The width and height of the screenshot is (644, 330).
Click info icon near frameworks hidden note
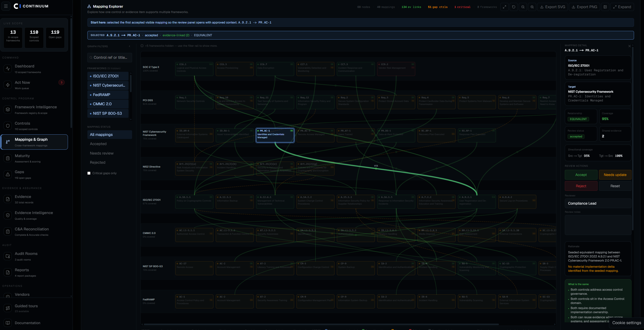point(142,46)
